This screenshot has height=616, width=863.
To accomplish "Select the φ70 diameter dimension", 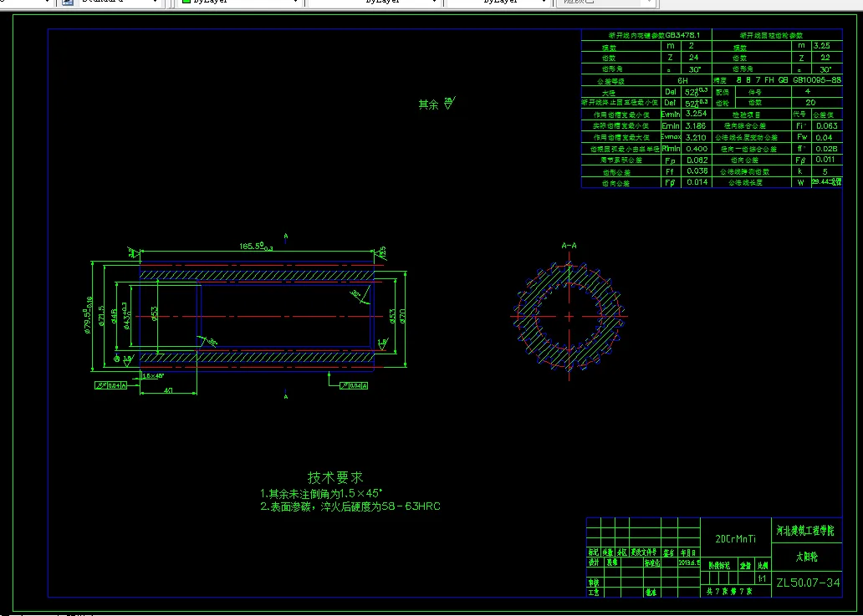I will (x=402, y=316).
